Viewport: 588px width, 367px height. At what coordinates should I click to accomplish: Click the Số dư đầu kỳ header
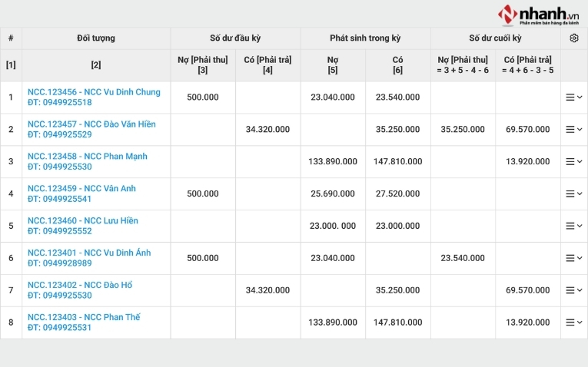[235, 38]
